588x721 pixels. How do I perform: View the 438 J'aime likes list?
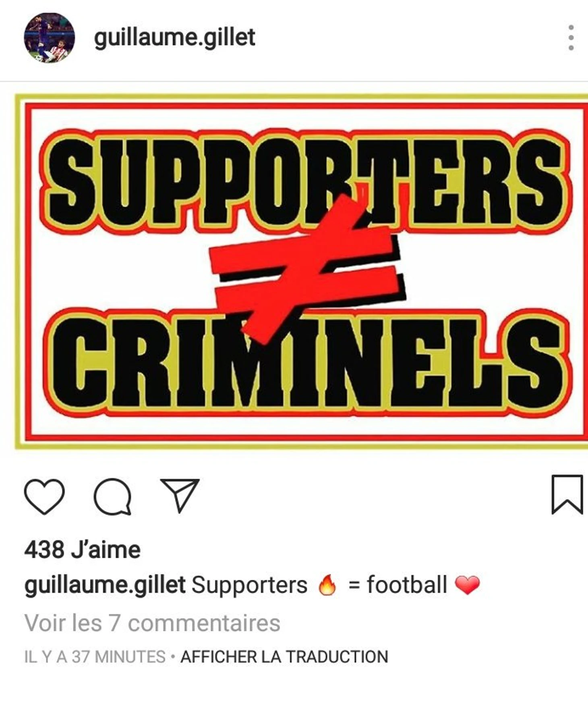point(83,550)
